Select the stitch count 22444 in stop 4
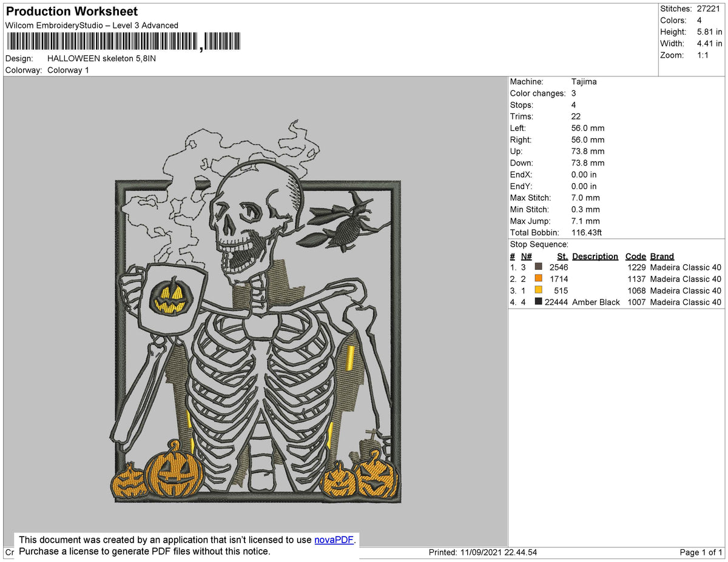The image size is (728, 562). (556, 302)
